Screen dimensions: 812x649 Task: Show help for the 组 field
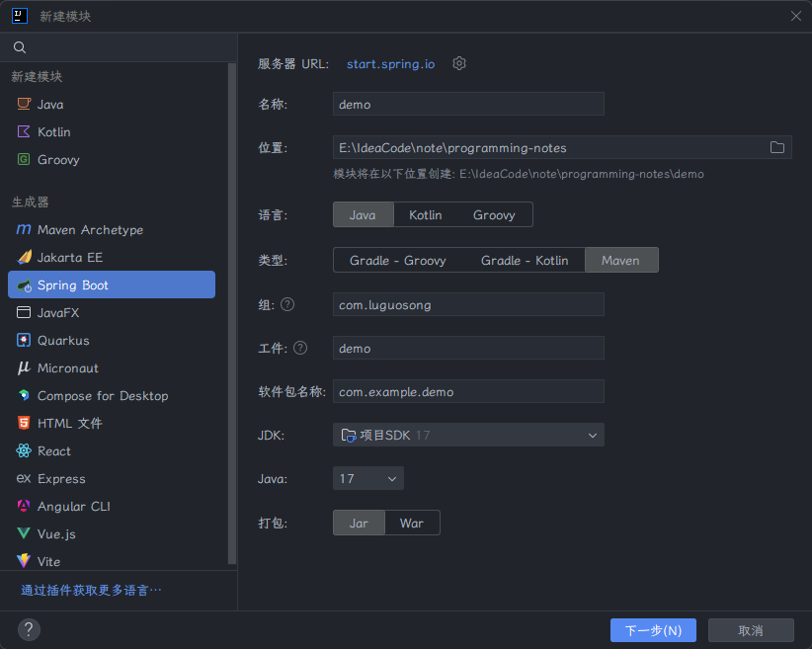click(287, 304)
